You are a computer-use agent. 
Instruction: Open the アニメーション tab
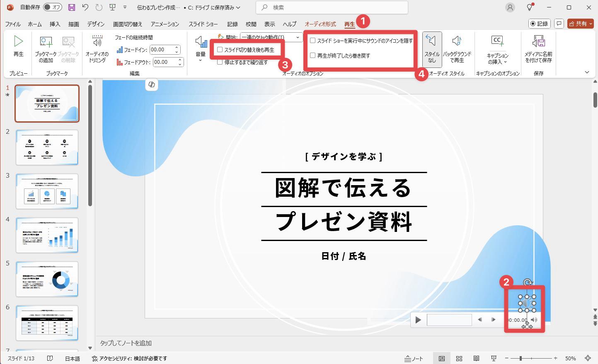click(165, 24)
